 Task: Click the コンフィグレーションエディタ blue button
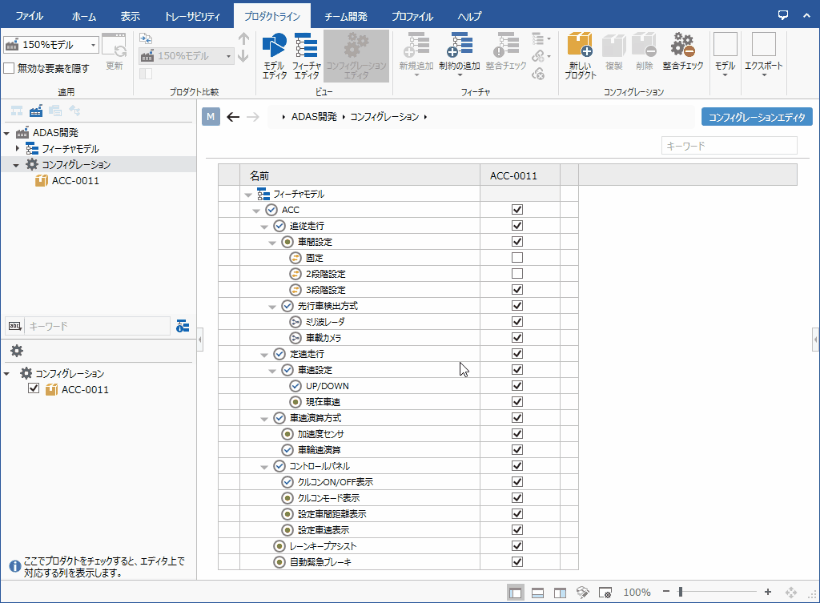coord(756,117)
